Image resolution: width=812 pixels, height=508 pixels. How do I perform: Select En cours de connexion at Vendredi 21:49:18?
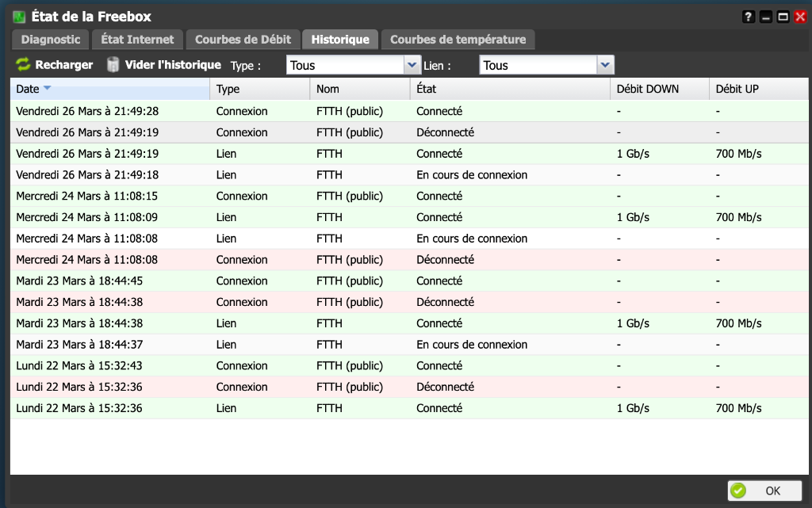click(x=472, y=175)
